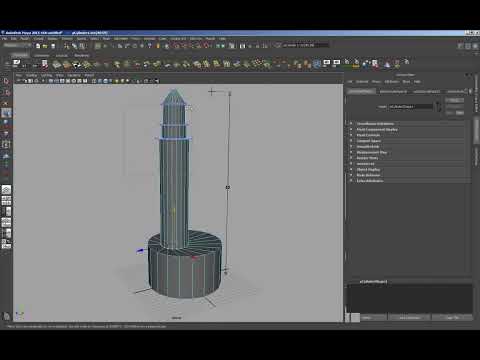Open the menu set dropdown on status line

coord(17,45)
